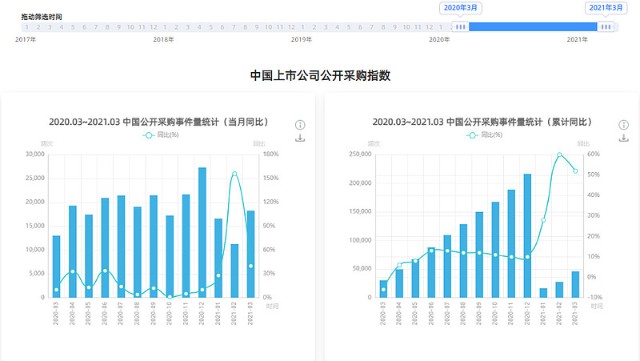Viewport: 640px width, 361px height.
Task: Open info icon on monthly chart
Action: 300,125
